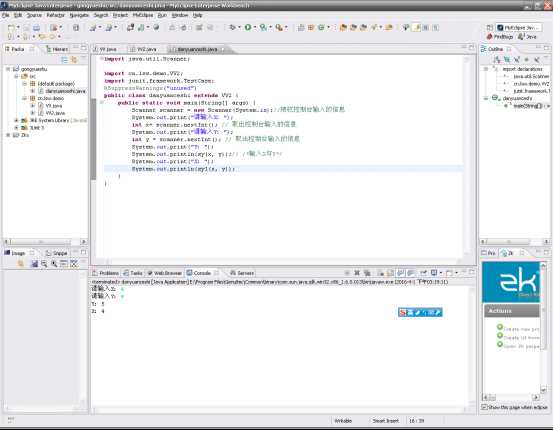553x430 pixels.
Task: Open the Web Browser tab
Action: [x=165, y=273]
